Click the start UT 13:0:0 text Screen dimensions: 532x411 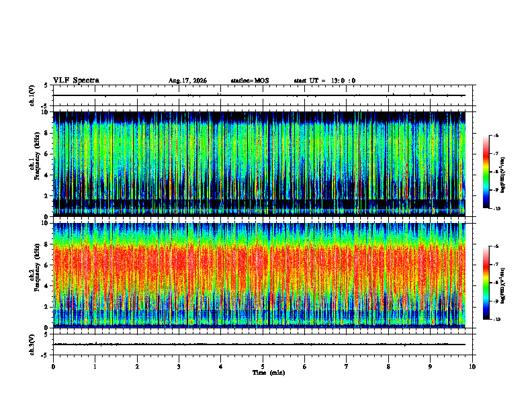click(324, 81)
